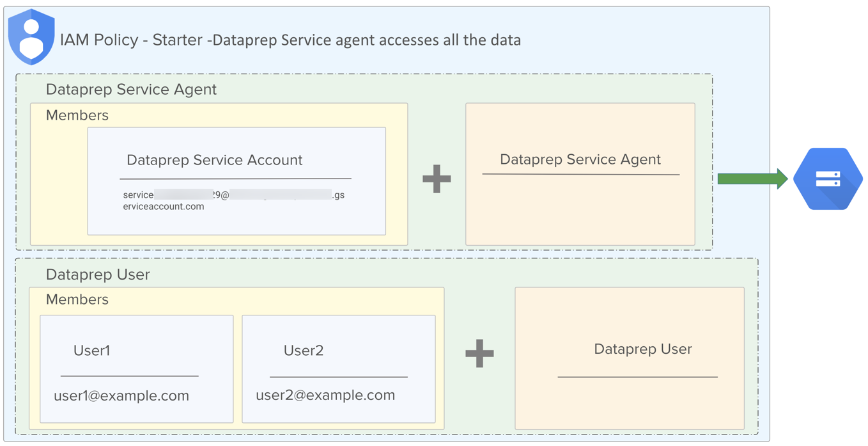Screen dimensions: 868x446
Task: Click the plus sign beside Dataprep Service Account
Action: (437, 179)
